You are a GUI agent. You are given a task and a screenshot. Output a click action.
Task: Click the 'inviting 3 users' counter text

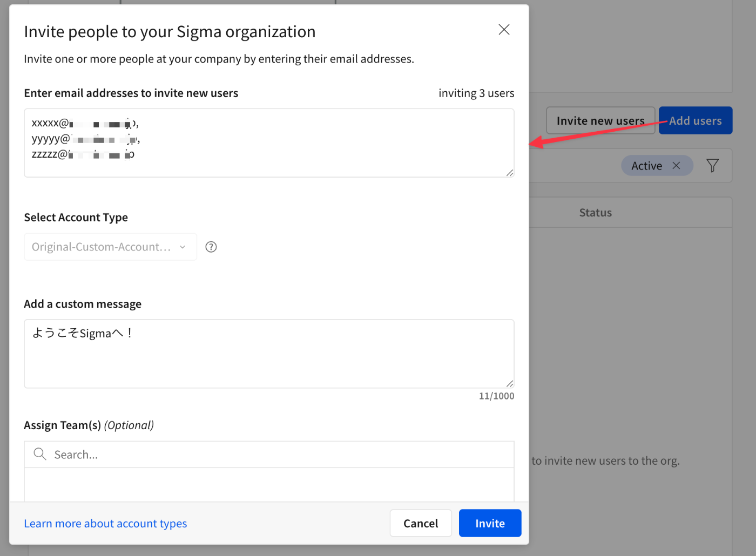pos(476,93)
